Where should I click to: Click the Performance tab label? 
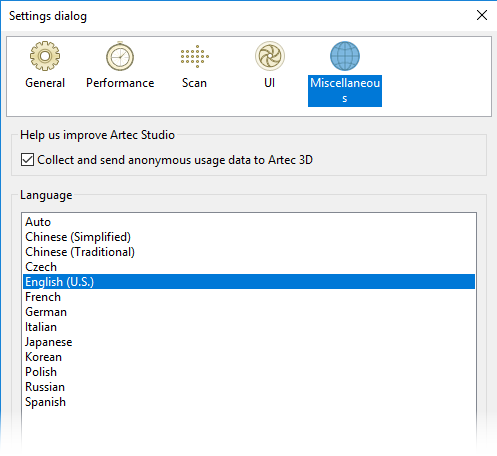point(120,83)
